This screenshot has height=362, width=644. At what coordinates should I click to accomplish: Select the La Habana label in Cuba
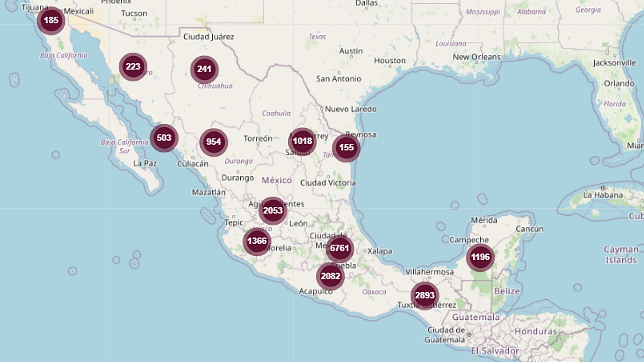pyautogui.click(x=603, y=195)
